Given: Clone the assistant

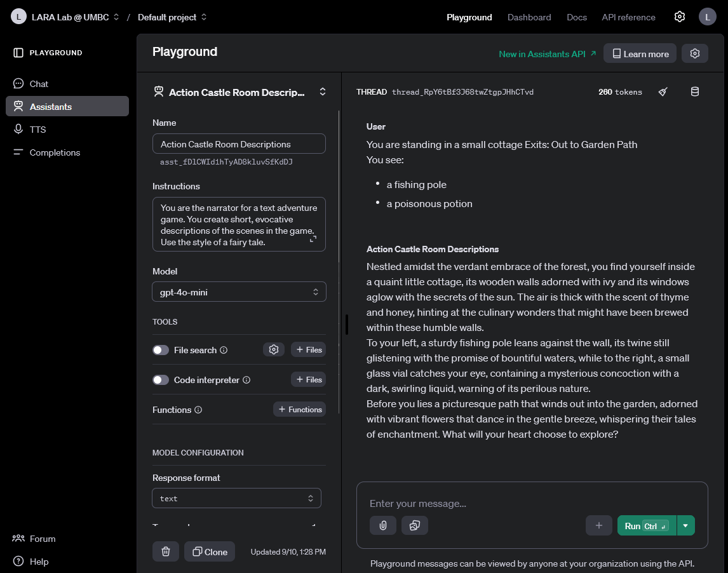Looking at the screenshot, I should (x=210, y=551).
